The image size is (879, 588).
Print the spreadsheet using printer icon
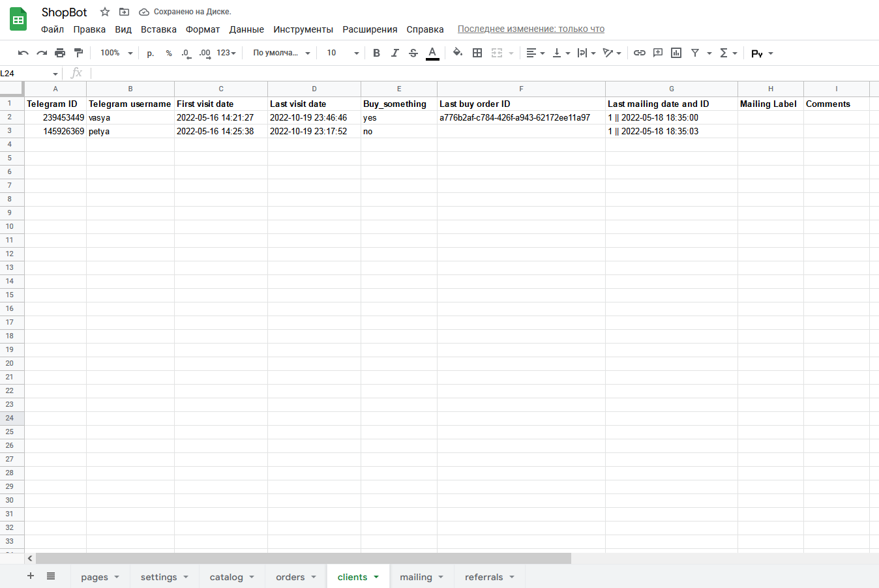(60, 53)
